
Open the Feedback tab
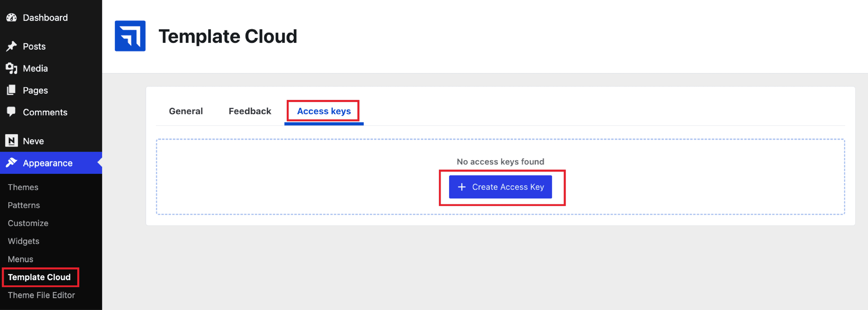pos(250,111)
